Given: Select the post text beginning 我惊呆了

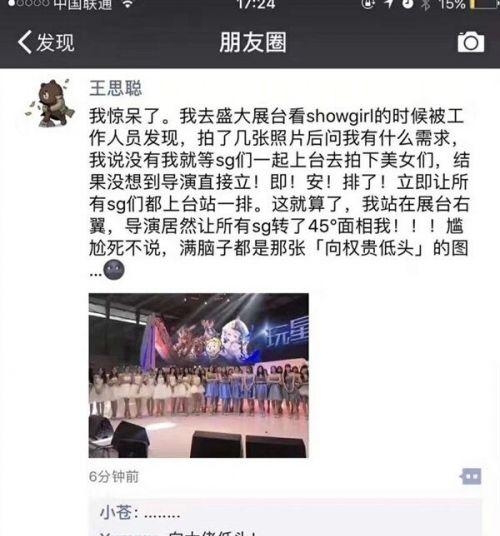Looking at the screenshot, I should click(279, 192).
